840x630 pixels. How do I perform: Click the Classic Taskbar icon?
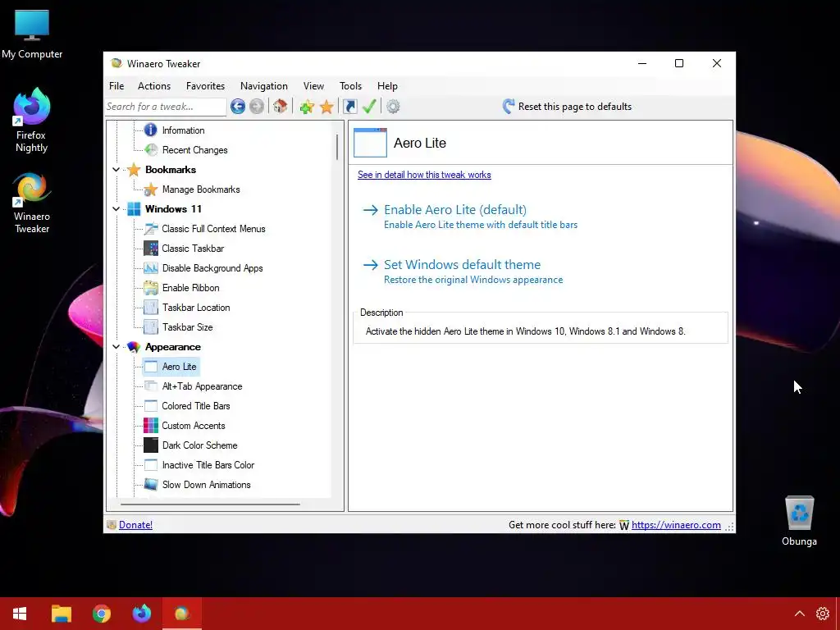(151, 249)
